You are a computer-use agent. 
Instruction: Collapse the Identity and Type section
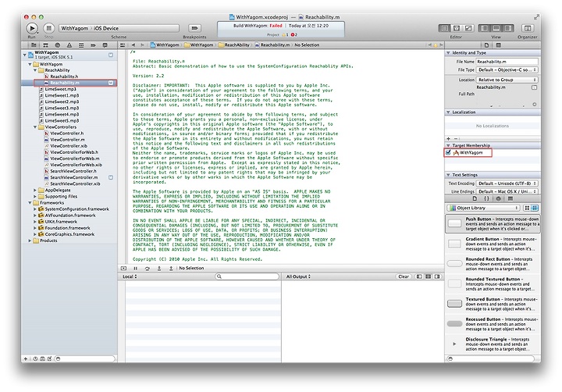click(448, 53)
